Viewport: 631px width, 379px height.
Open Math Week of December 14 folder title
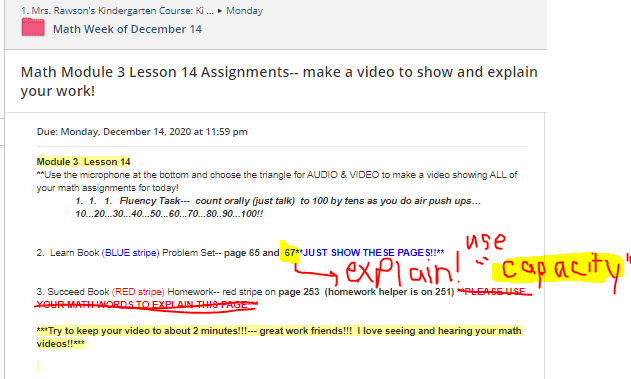click(128, 29)
